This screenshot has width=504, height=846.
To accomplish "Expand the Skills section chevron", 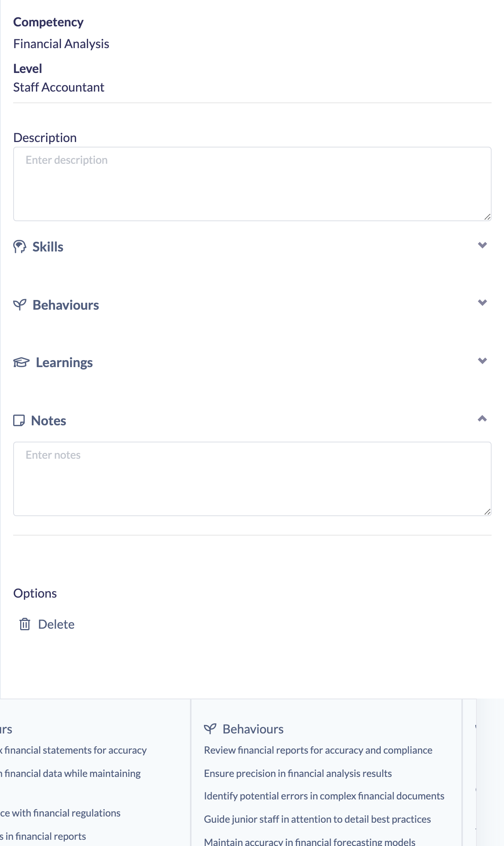I will coord(482,245).
